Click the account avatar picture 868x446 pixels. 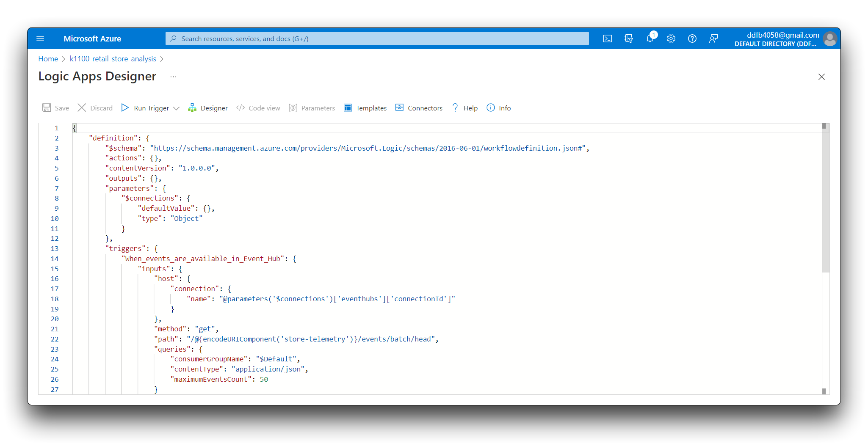click(x=830, y=39)
